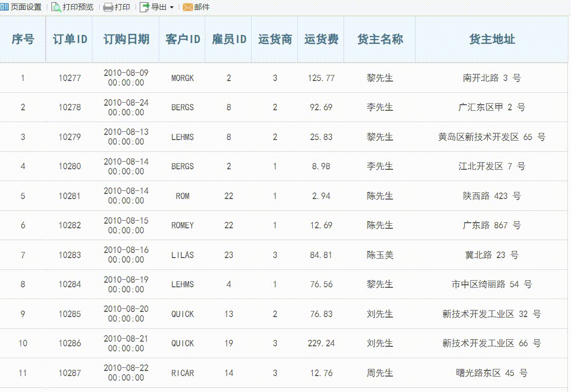Click the 货主地址 column header
This screenshot has height=392, width=571.
click(491, 40)
